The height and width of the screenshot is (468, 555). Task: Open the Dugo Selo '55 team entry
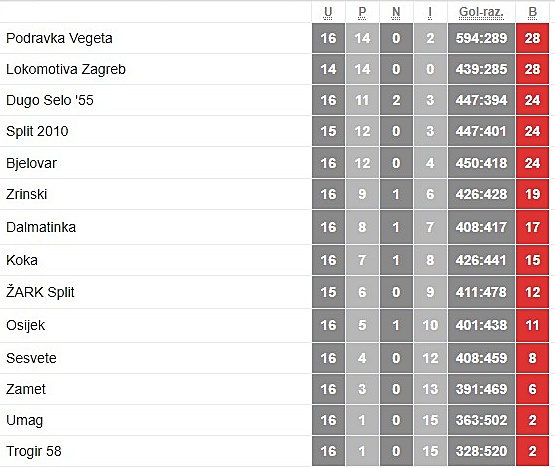coord(50,100)
